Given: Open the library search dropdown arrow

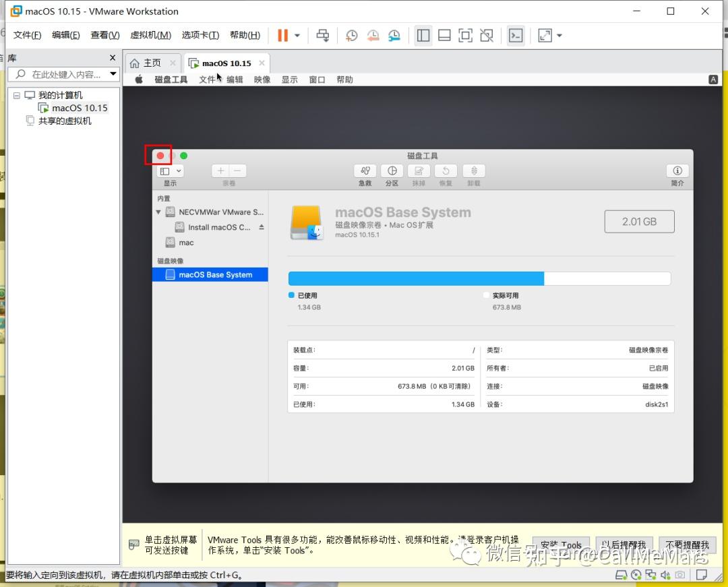Looking at the screenshot, I should (113, 73).
